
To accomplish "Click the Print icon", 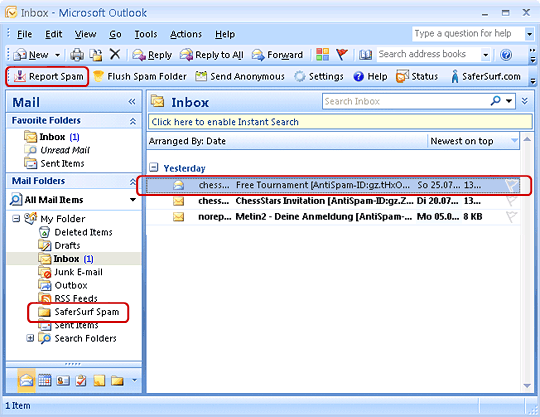I will [x=77, y=55].
